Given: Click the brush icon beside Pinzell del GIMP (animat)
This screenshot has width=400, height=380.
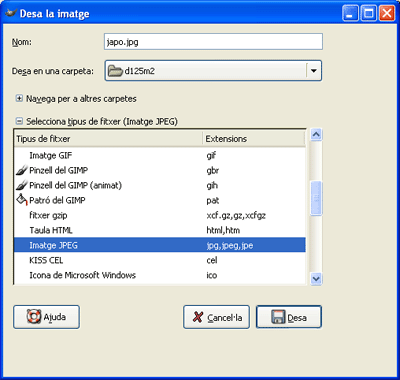Looking at the screenshot, I should [22, 185].
